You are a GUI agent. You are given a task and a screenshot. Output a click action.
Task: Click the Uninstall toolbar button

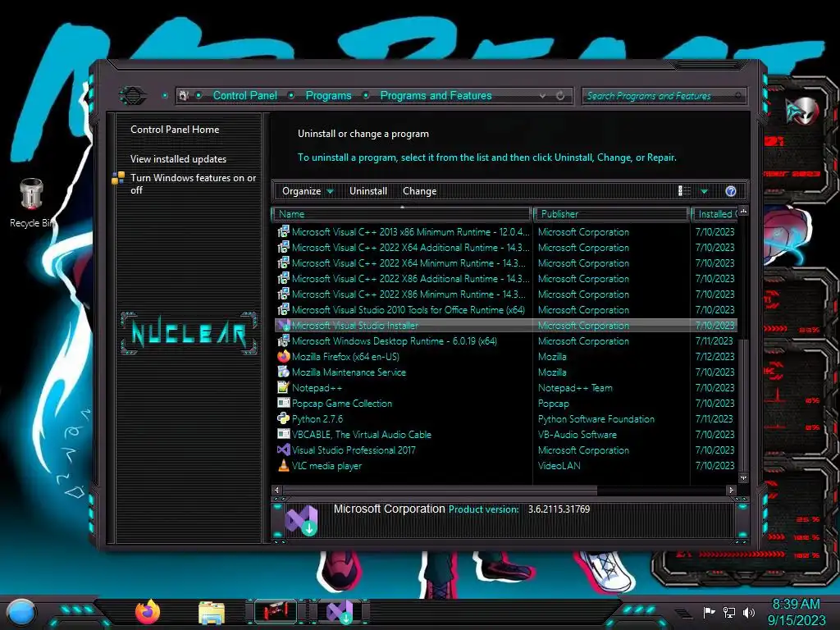click(368, 191)
